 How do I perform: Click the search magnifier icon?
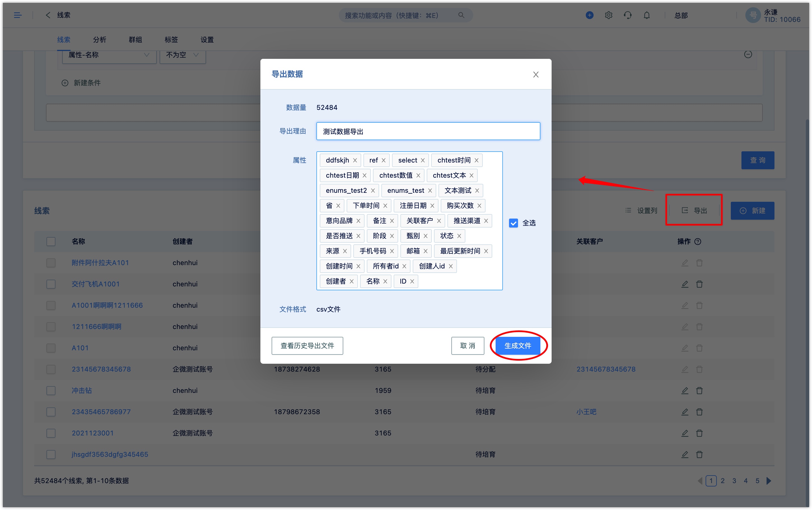tap(461, 15)
